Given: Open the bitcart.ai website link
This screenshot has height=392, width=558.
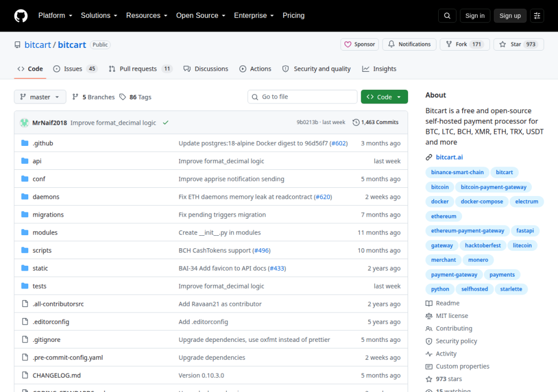Looking at the screenshot, I should coord(449,157).
